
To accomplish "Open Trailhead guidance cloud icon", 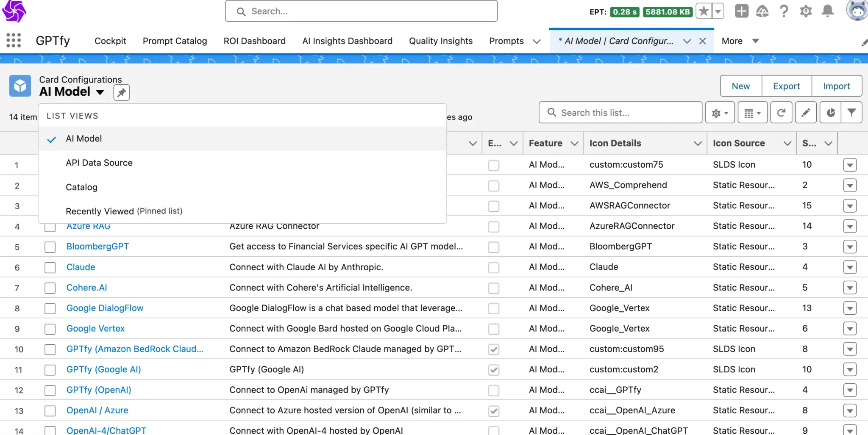I will (762, 11).
